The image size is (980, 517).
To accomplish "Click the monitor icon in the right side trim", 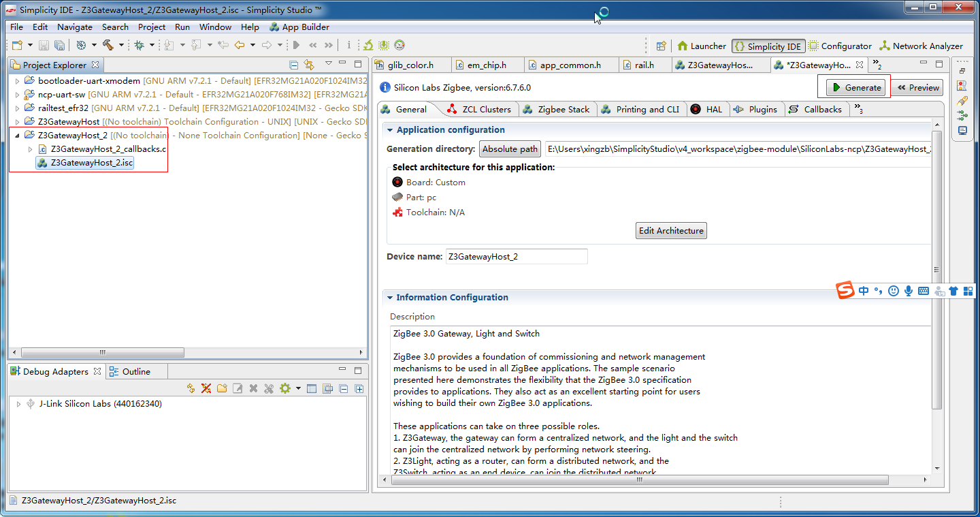I will 962,130.
